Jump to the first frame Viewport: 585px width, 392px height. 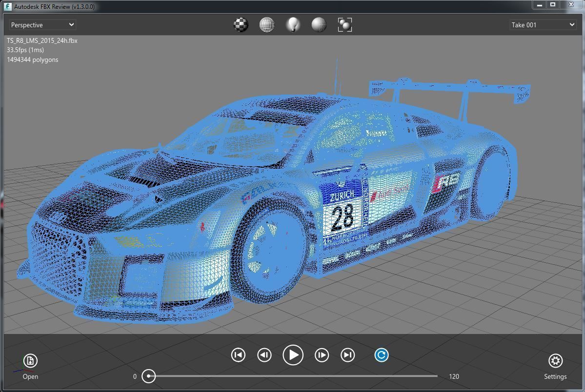238,355
